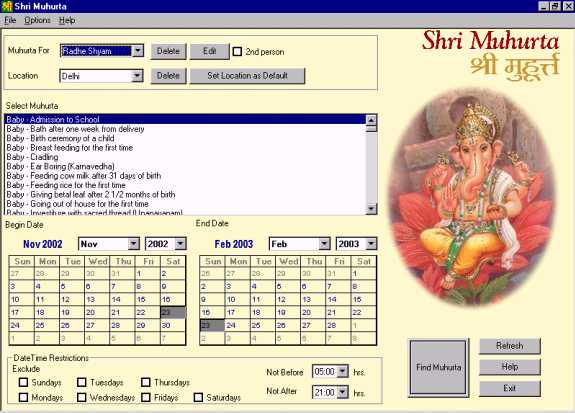The height and width of the screenshot is (413, 575).
Task: Expand the Location dropdown showing Delhi
Action: click(137, 76)
